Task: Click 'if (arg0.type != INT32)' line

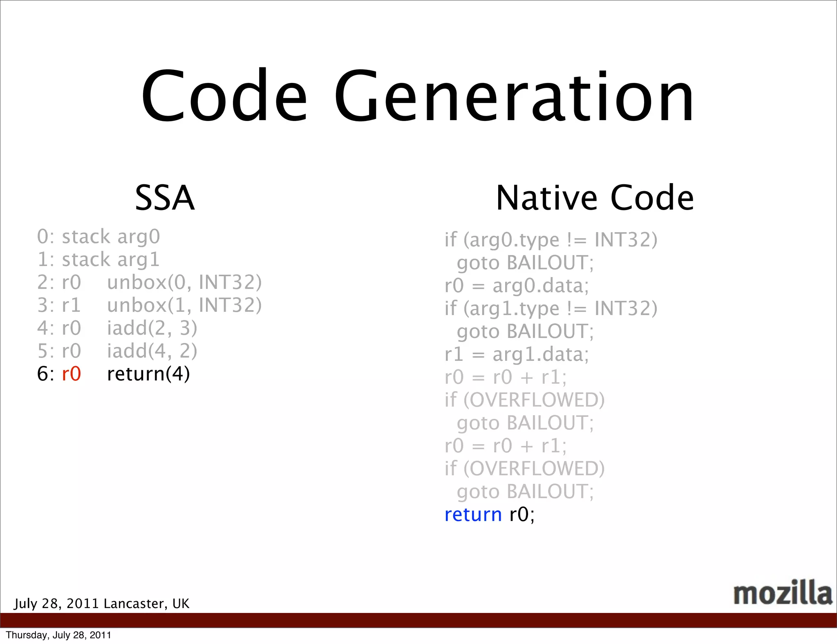Action: point(551,240)
